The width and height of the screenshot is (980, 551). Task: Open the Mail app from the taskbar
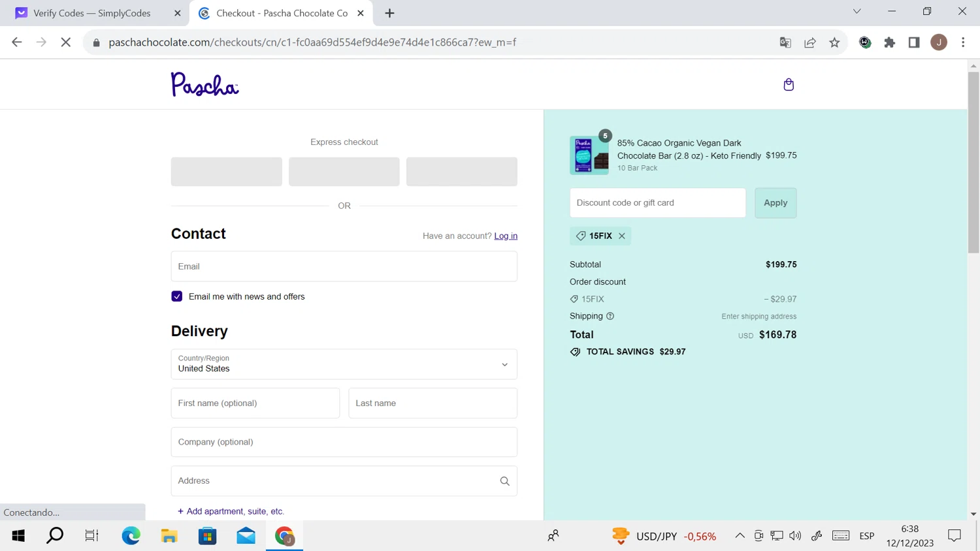pyautogui.click(x=246, y=536)
